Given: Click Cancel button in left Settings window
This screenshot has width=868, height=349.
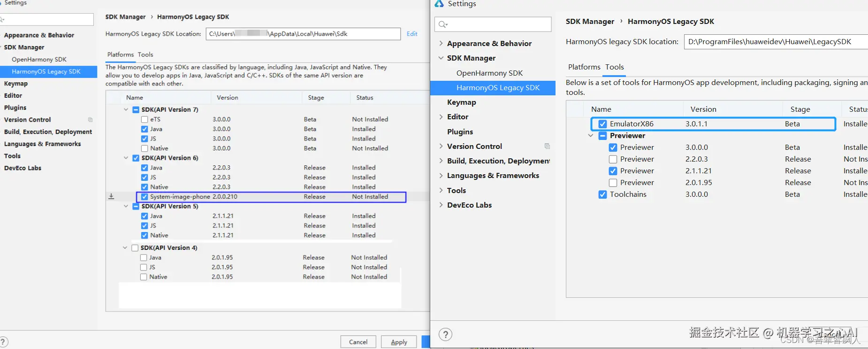Looking at the screenshot, I should [358, 342].
